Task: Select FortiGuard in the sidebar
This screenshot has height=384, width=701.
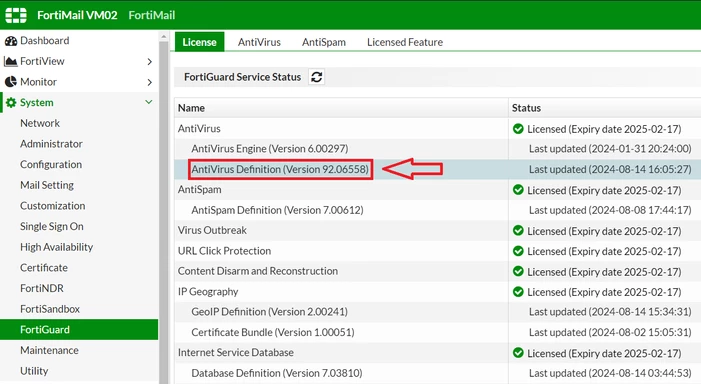Action: pyautogui.click(x=79, y=329)
